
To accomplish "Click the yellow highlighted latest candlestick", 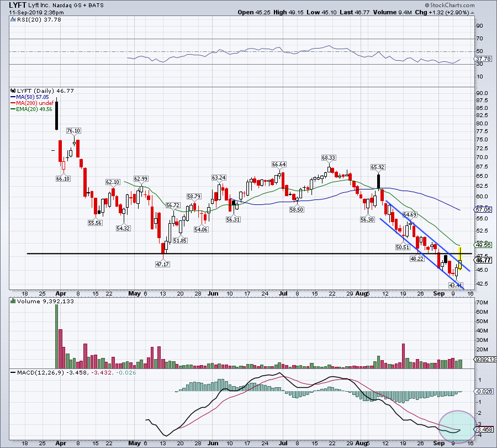I will click(x=460, y=259).
